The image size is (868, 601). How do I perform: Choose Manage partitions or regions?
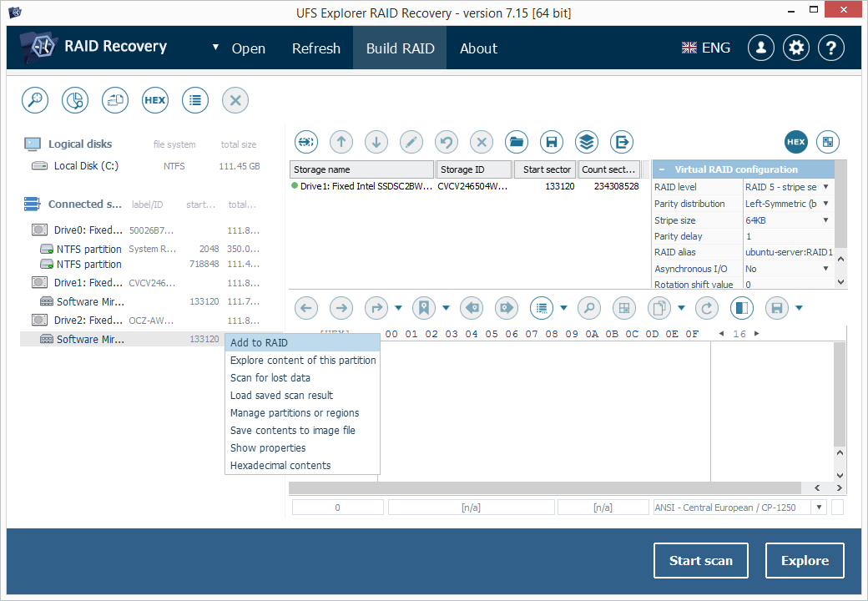pyautogui.click(x=302, y=413)
